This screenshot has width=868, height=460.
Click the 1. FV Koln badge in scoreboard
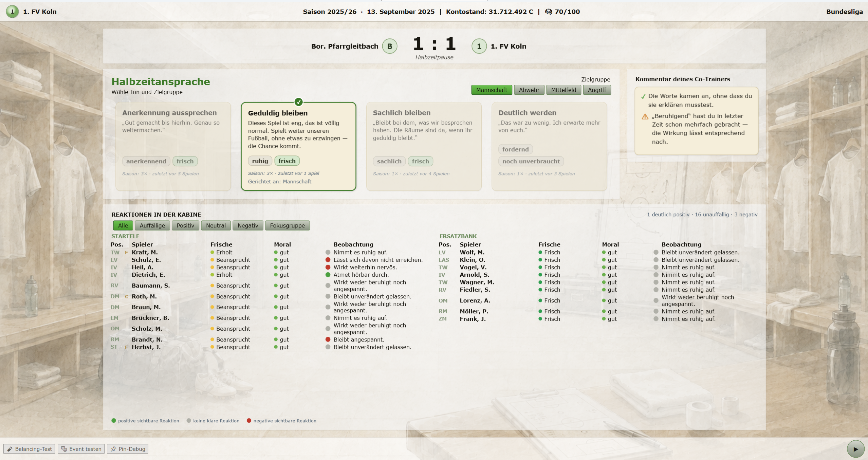click(x=479, y=46)
